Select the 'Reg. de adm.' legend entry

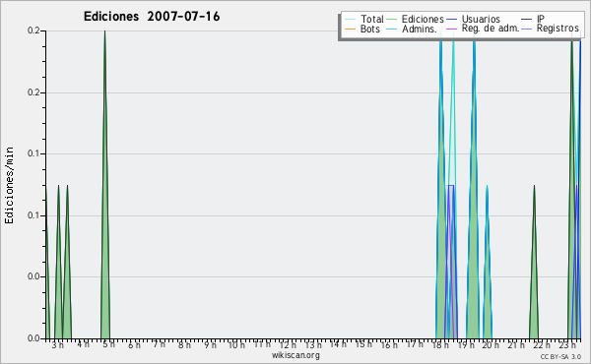click(483, 29)
